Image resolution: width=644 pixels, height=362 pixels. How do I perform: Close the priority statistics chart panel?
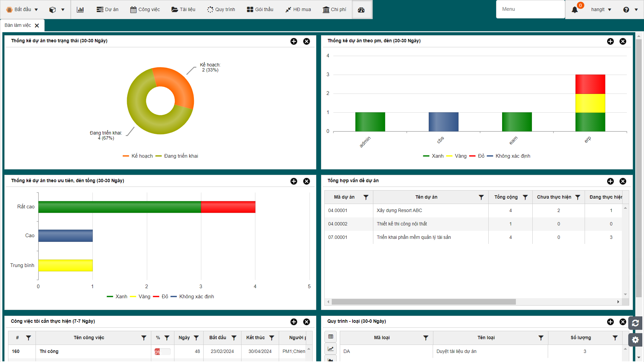[x=307, y=181]
